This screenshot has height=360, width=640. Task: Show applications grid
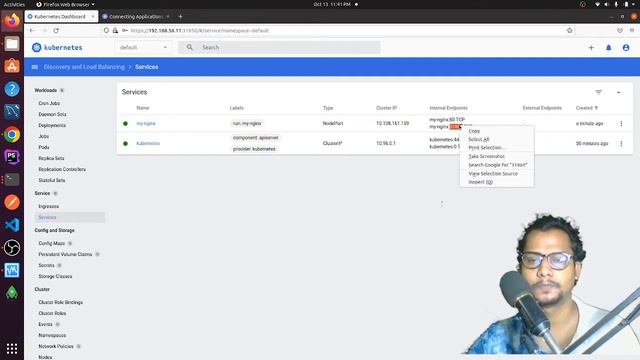[12, 348]
